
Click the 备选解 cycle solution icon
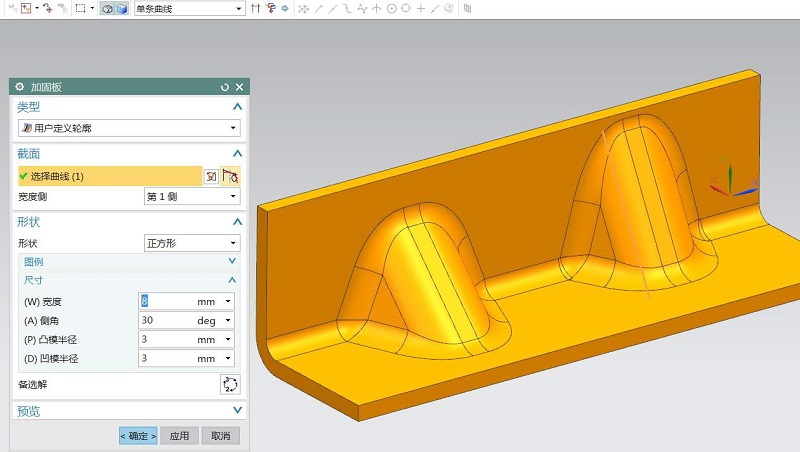(x=230, y=384)
